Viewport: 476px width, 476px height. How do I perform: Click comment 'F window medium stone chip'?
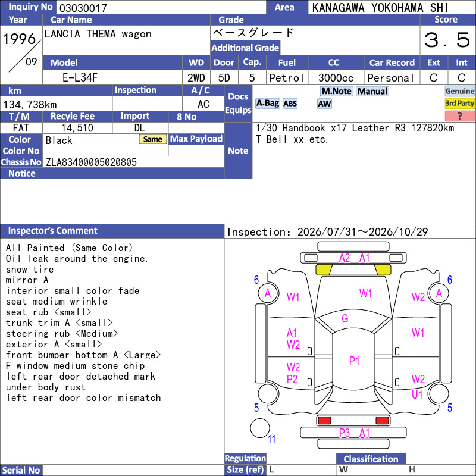(76, 366)
